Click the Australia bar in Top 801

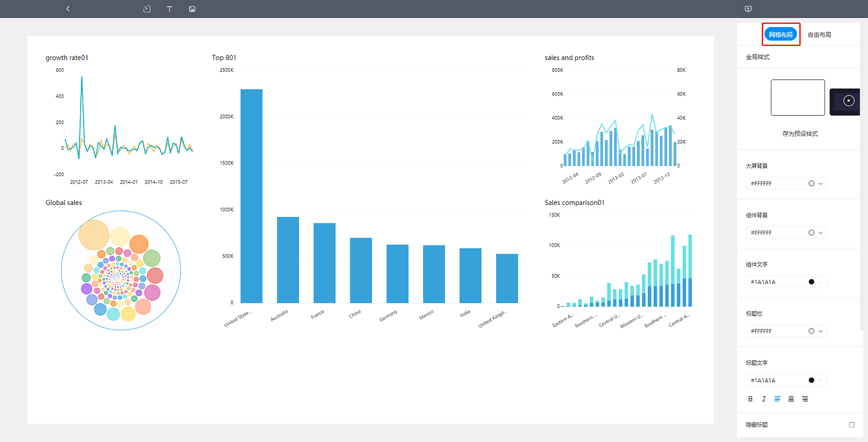pos(288,260)
